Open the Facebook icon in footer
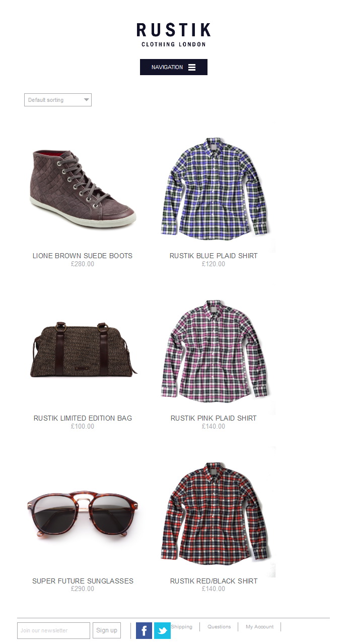The width and height of the screenshot is (347, 644). (144, 630)
